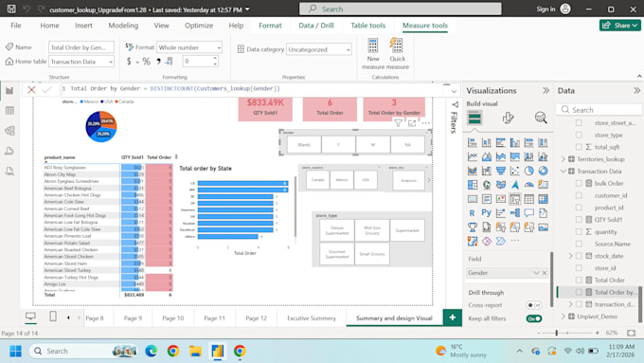Select the Azure map visualization icon
Screen dimensions: 644x363
tap(514, 185)
